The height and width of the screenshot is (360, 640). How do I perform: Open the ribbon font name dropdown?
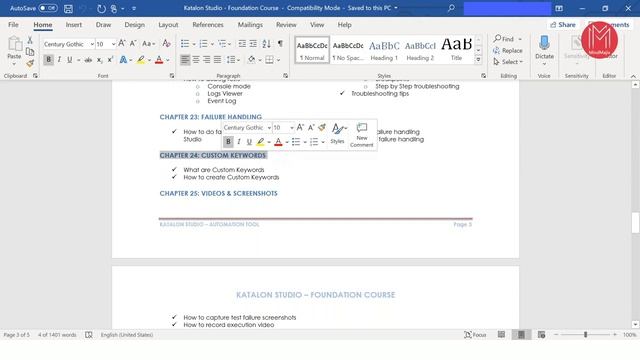[92, 44]
